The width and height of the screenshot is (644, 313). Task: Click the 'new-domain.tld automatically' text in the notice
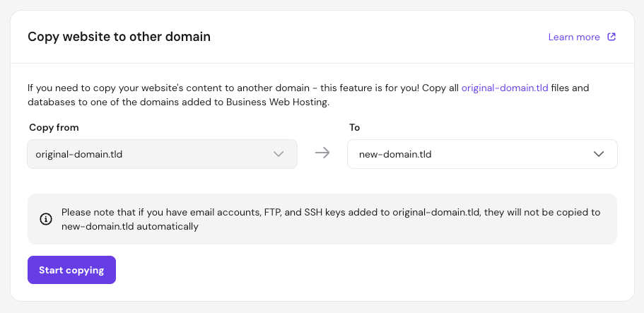click(130, 227)
